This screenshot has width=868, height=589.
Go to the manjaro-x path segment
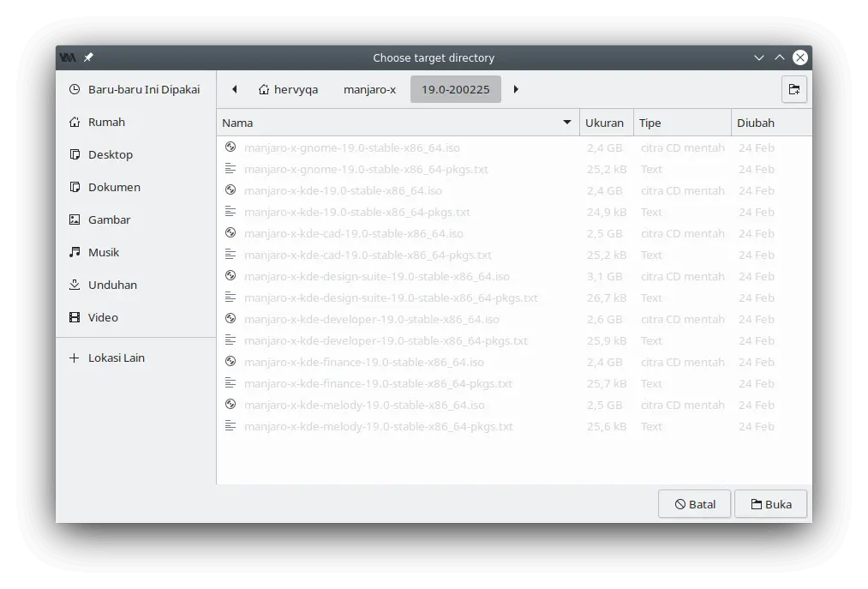point(369,89)
